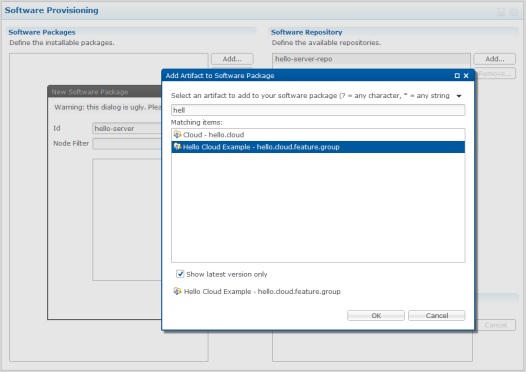
Task: Click the icon beside Cloud - hello.cloud
Action: click(177, 135)
